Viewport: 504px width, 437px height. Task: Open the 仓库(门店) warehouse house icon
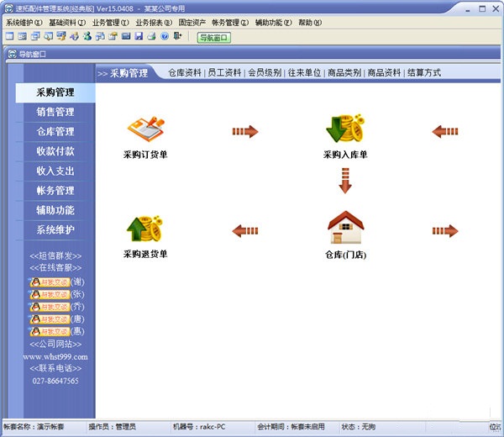pyautogui.click(x=345, y=228)
